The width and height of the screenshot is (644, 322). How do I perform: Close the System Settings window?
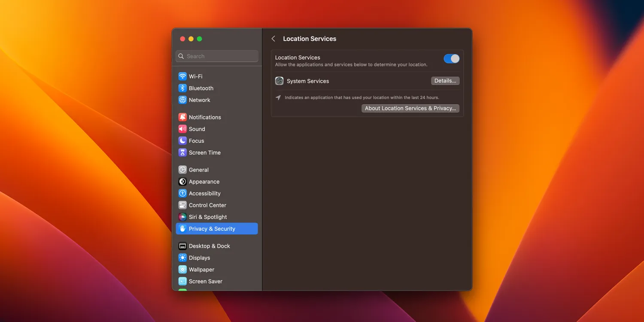click(182, 39)
